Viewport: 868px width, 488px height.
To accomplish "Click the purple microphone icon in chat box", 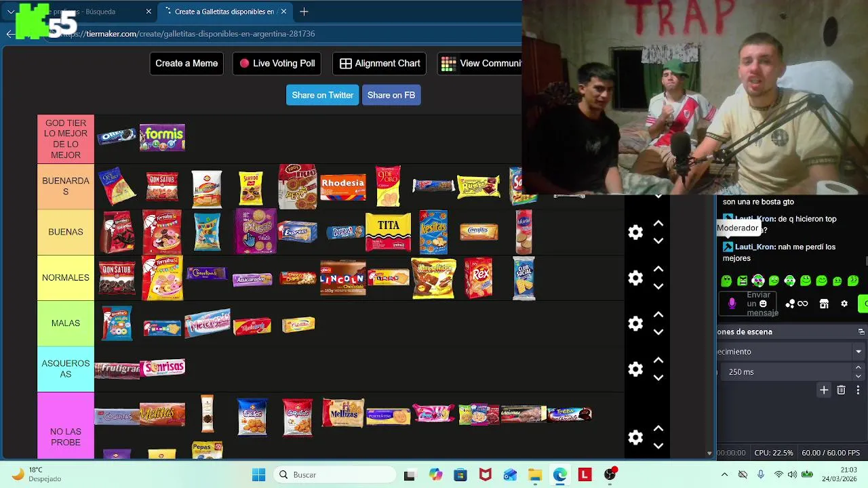I will pos(732,304).
